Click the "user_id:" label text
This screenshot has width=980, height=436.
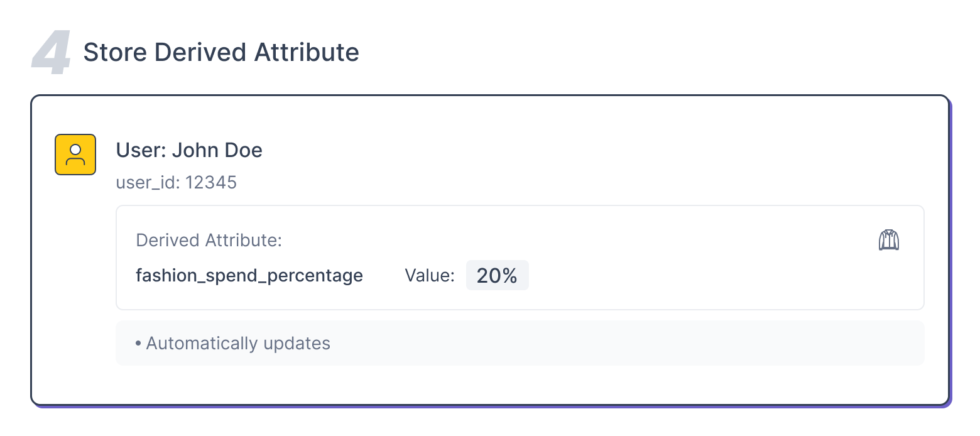pyautogui.click(x=148, y=183)
